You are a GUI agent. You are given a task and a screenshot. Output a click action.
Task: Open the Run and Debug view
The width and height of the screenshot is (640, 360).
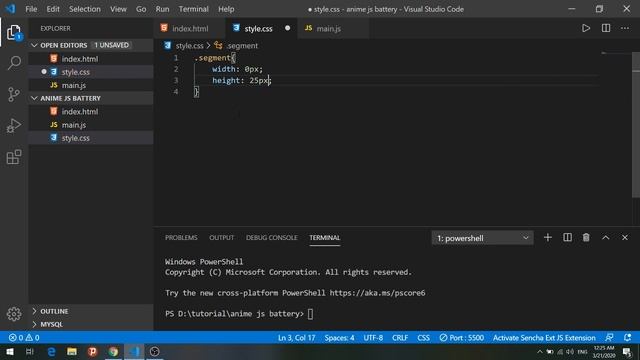pos(14,126)
